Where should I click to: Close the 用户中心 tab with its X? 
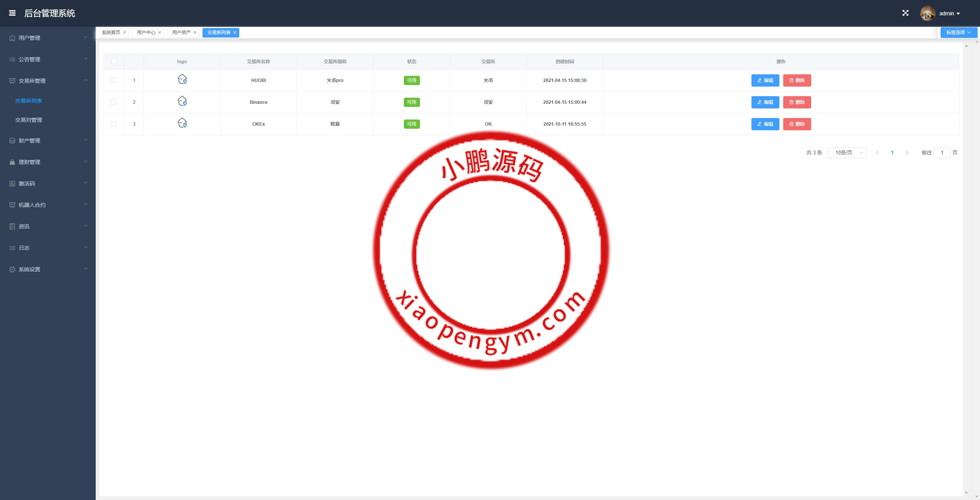coord(160,33)
